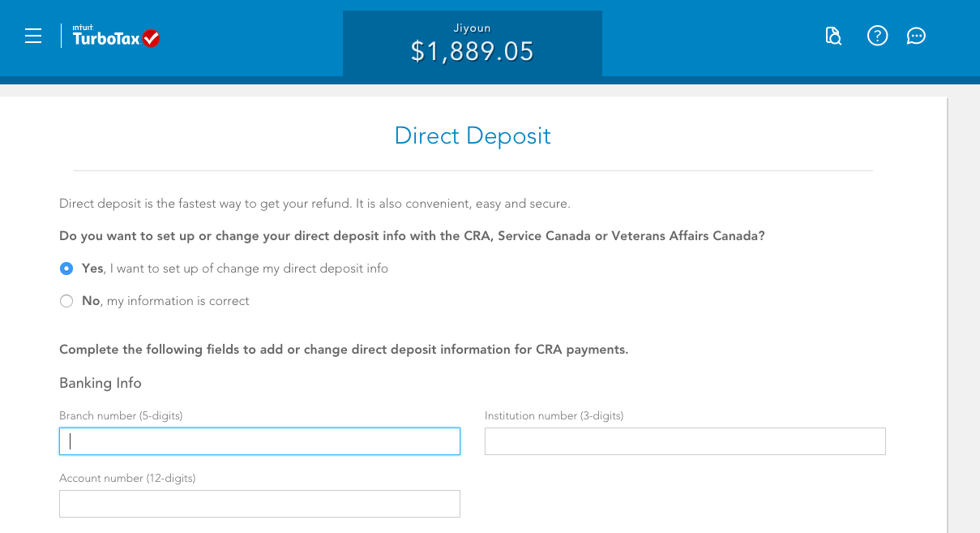Image resolution: width=980 pixels, height=533 pixels.
Task: Click into the Institution number input box
Action: [685, 441]
